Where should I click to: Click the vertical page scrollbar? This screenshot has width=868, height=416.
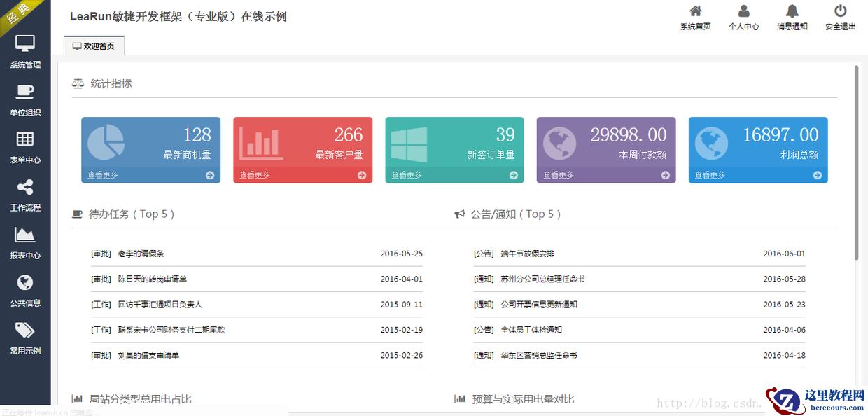point(856,161)
